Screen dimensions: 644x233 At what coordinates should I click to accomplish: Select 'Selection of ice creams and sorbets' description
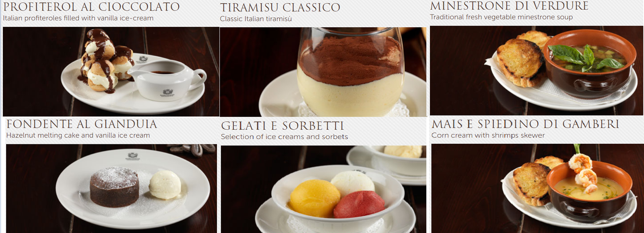coord(284,137)
